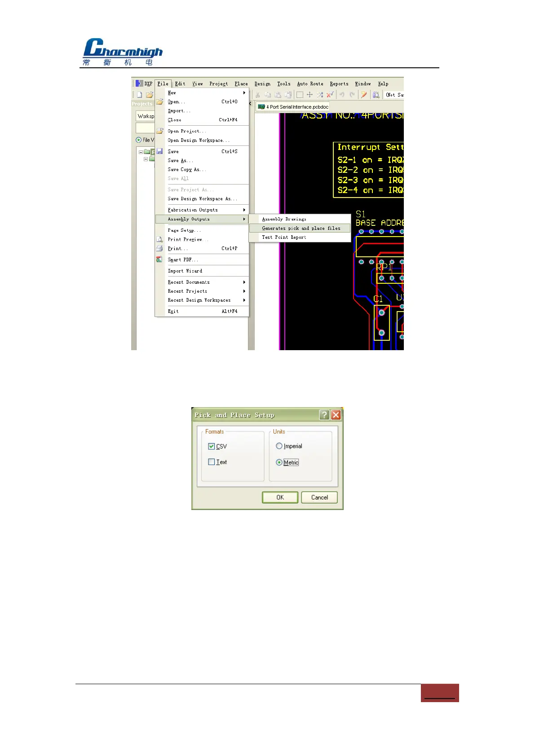Click the floppy disk Save icon in menu

(x=159, y=151)
